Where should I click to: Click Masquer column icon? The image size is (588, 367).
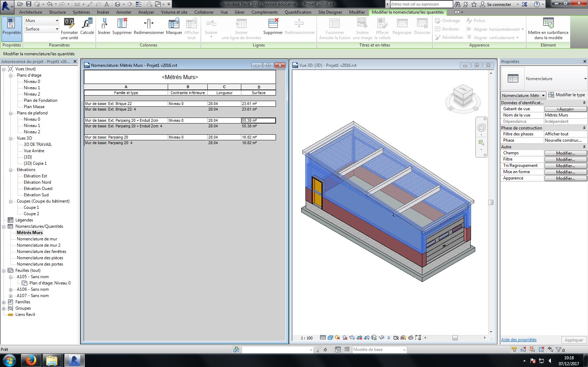click(174, 24)
